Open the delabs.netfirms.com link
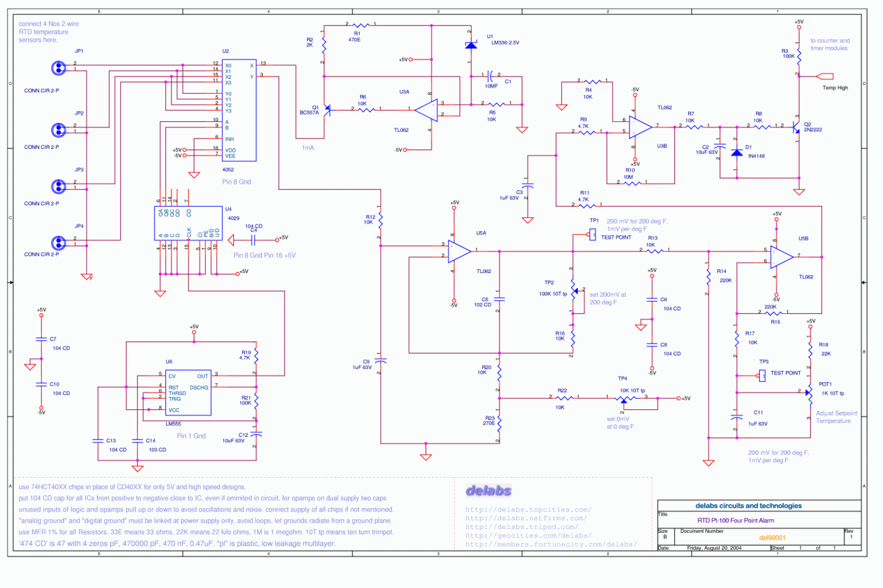 [x=527, y=518]
